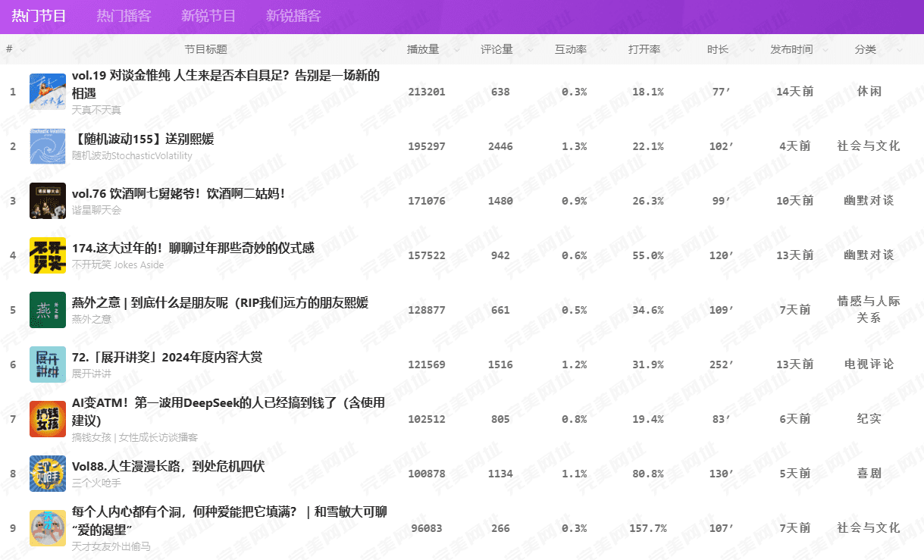
Task: Select duration 252′
Action: (722, 364)
